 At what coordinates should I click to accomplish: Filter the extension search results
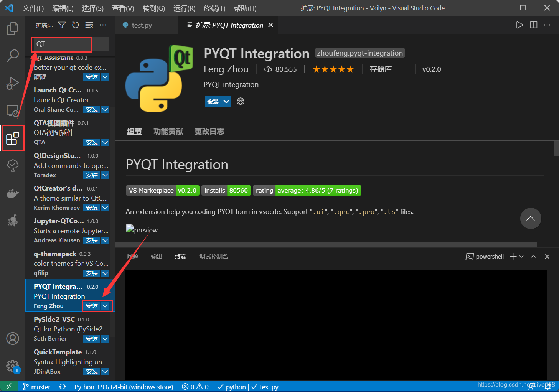click(x=61, y=25)
